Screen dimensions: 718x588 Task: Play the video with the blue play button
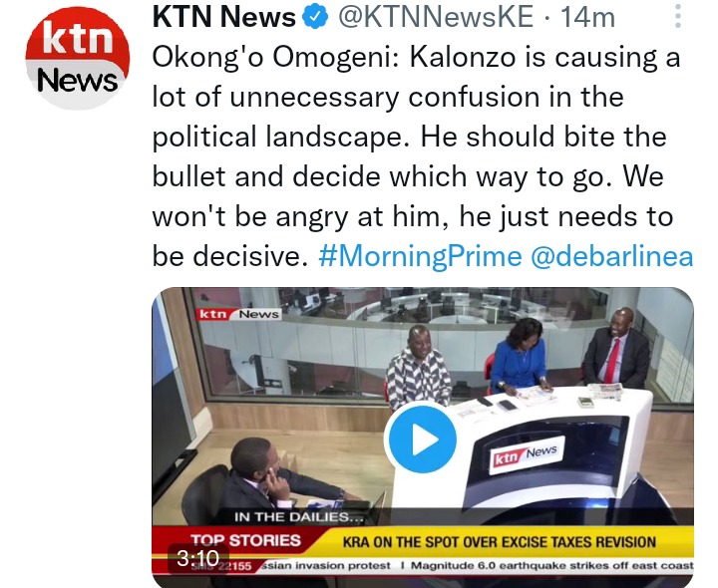[x=421, y=439]
